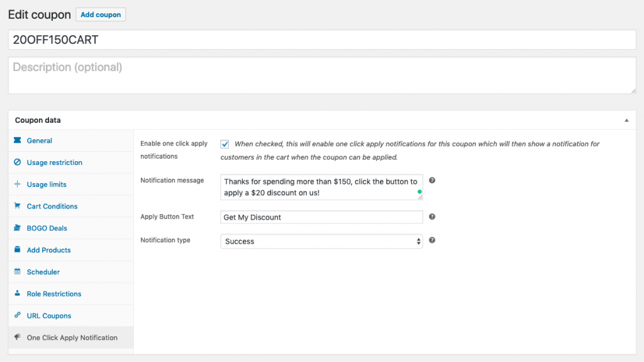
Task: Click help icon beside Notification message
Action: coord(432,181)
